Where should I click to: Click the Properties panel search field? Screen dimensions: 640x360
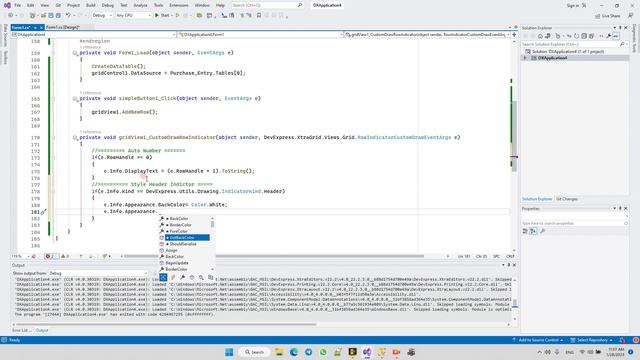tap(574, 224)
